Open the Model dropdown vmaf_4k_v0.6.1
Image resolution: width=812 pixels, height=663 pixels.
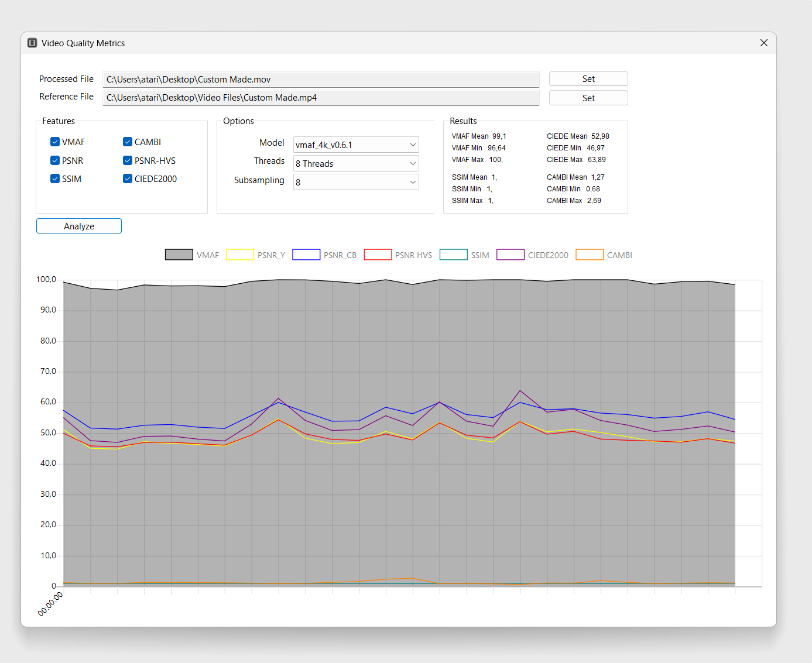point(356,145)
